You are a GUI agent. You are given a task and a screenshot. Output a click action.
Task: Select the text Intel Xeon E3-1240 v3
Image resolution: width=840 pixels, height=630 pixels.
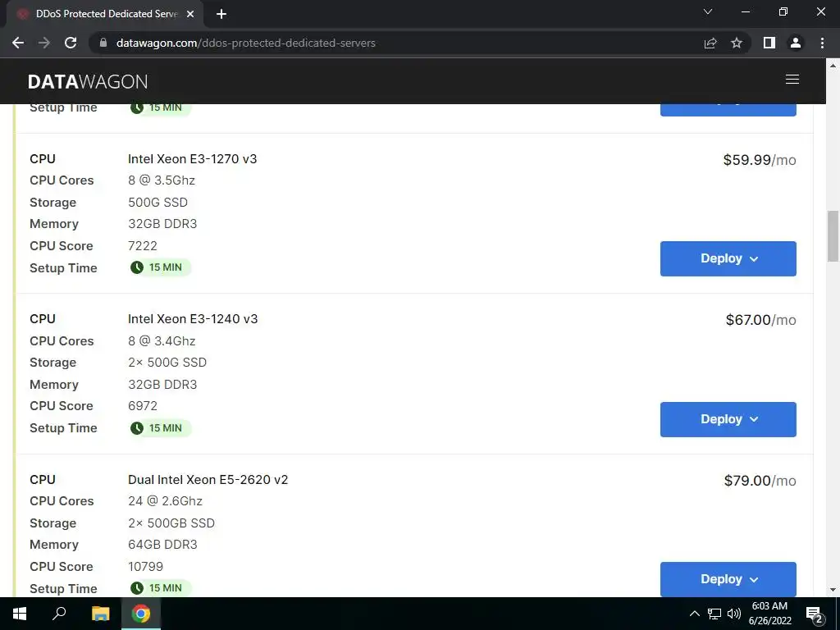193,319
